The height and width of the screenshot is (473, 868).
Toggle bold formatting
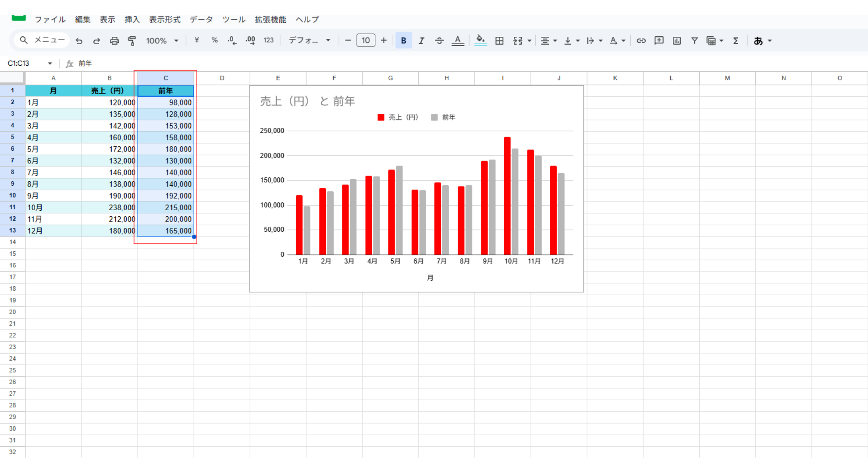pos(404,41)
